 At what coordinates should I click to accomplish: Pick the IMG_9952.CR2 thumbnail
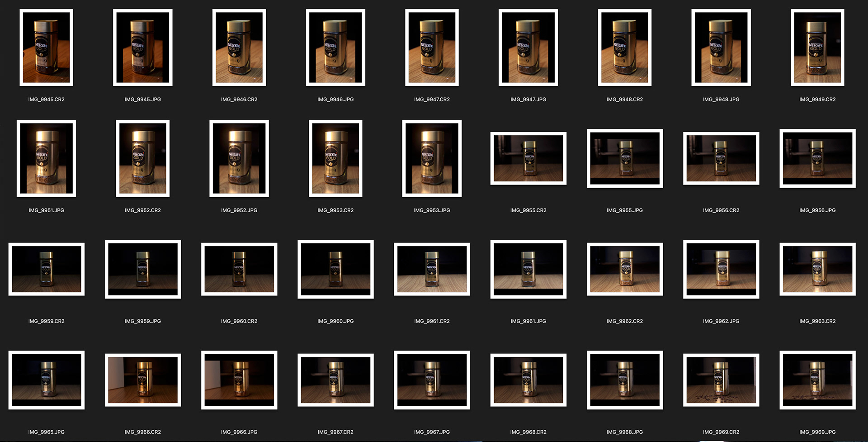click(x=143, y=158)
